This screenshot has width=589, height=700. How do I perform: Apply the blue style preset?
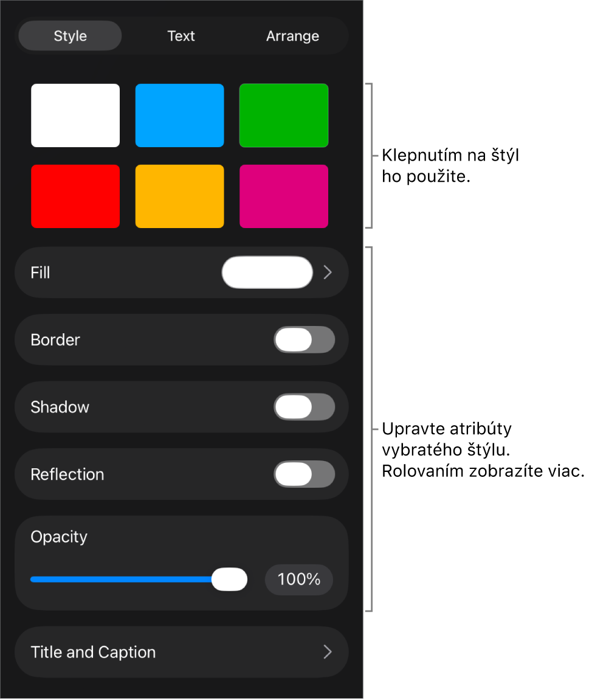tap(179, 115)
